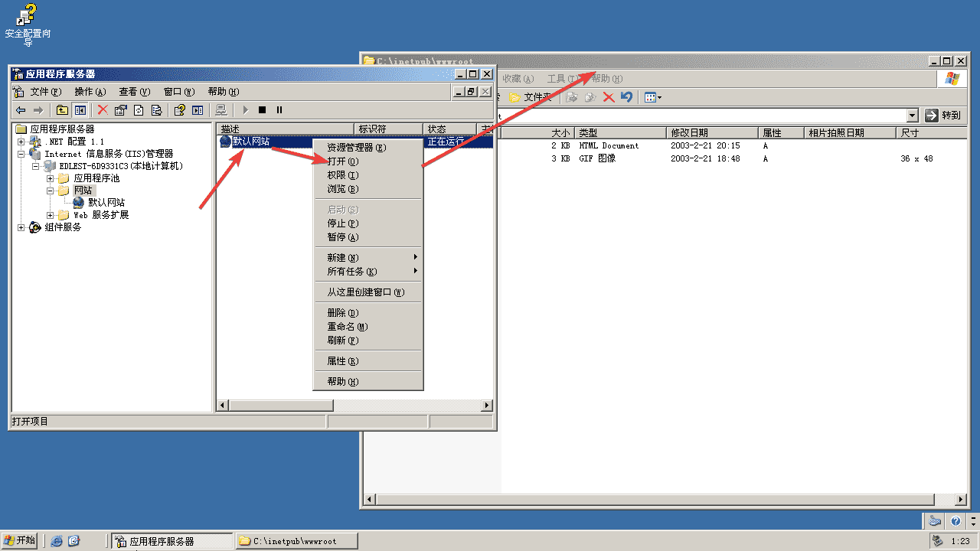Click the Pause site toolbar icon
Viewport: 980px width, 551px height.
(x=279, y=110)
